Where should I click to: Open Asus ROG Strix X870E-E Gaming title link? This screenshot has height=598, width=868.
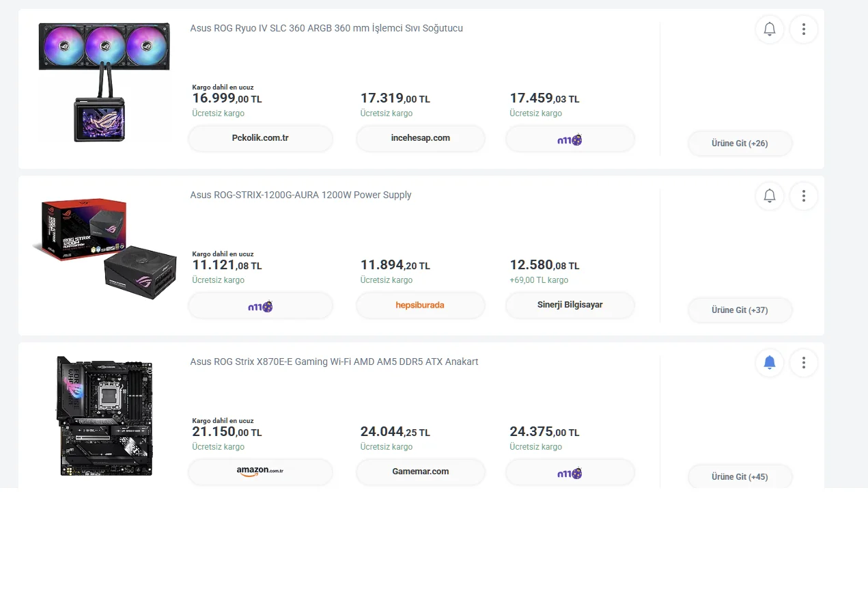[334, 362]
